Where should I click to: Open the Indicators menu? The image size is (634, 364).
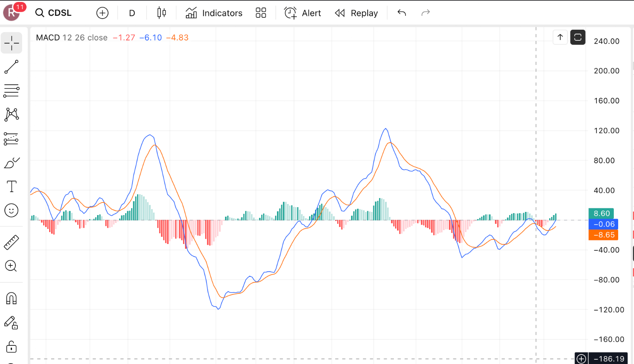click(214, 13)
